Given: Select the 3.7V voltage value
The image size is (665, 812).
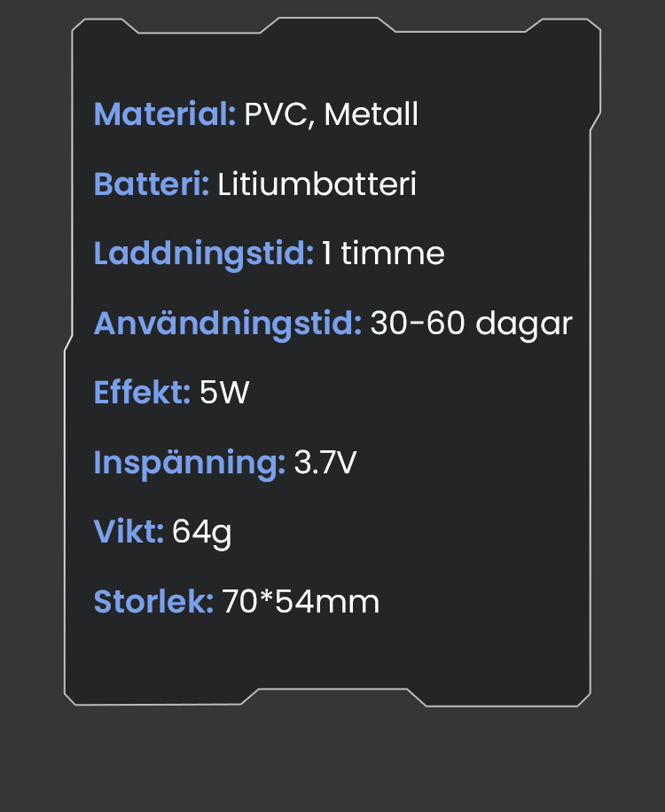Looking at the screenshot, I should [325, 462].
